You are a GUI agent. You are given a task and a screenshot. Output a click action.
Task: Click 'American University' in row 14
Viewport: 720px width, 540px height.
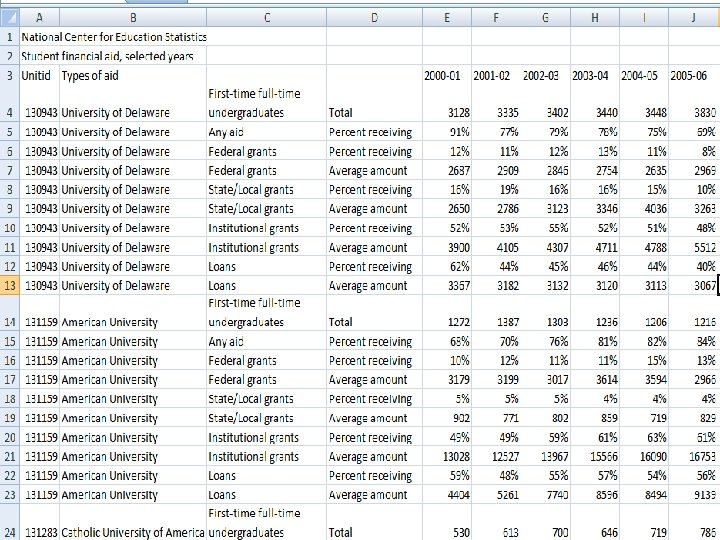tap(109, 322)
